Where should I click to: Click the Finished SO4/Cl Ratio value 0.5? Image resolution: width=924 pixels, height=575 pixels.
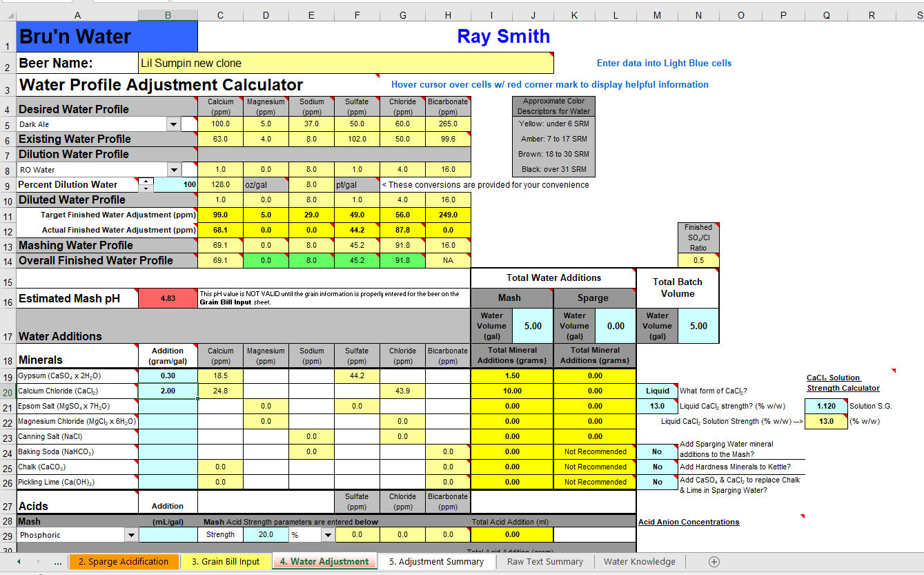(x=698, y=260)
